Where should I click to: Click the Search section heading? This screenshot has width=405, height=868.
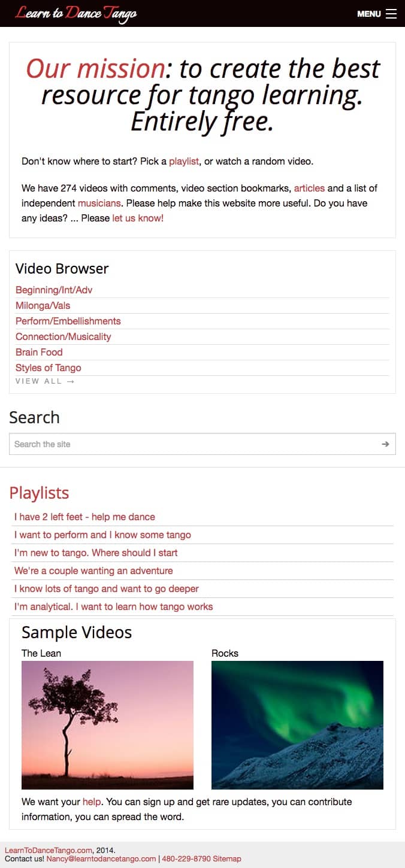(35, 417)
